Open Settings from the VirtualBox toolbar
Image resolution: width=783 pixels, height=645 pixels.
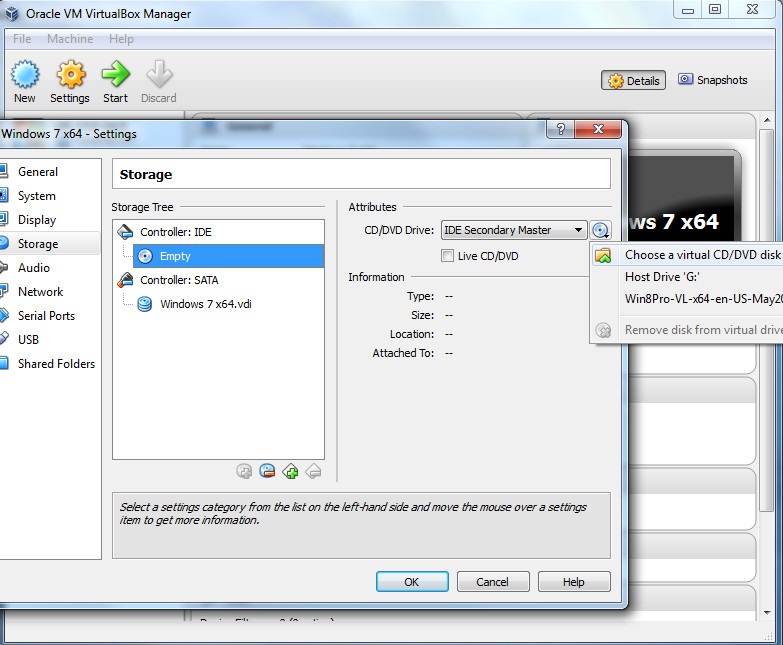pos(70,82)
